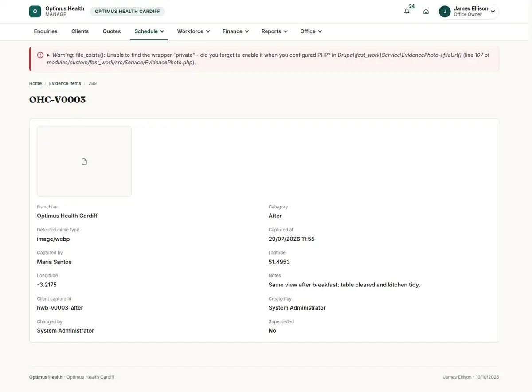
Task: Click the warning alert circle icon
Action: (40, 55)
